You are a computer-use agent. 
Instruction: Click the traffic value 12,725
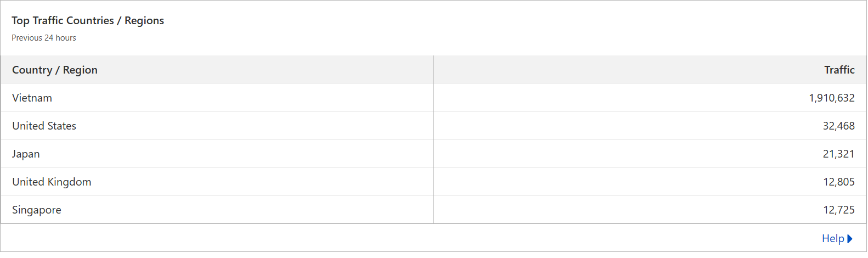(838, 210)
